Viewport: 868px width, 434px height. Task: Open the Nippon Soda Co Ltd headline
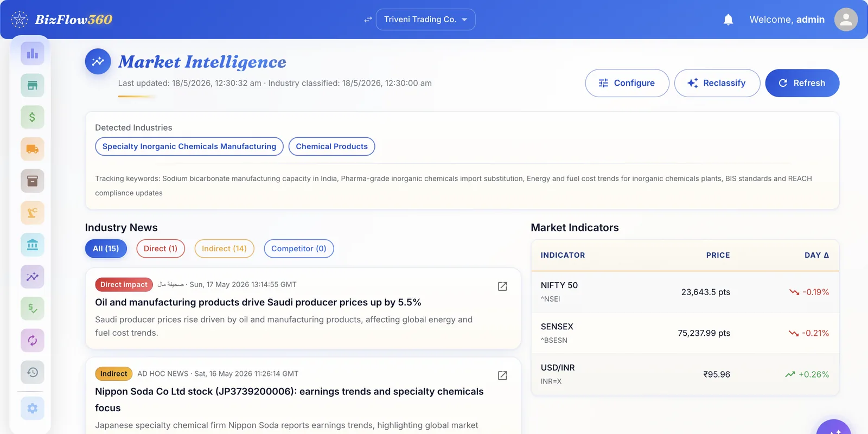click(289, 400)
